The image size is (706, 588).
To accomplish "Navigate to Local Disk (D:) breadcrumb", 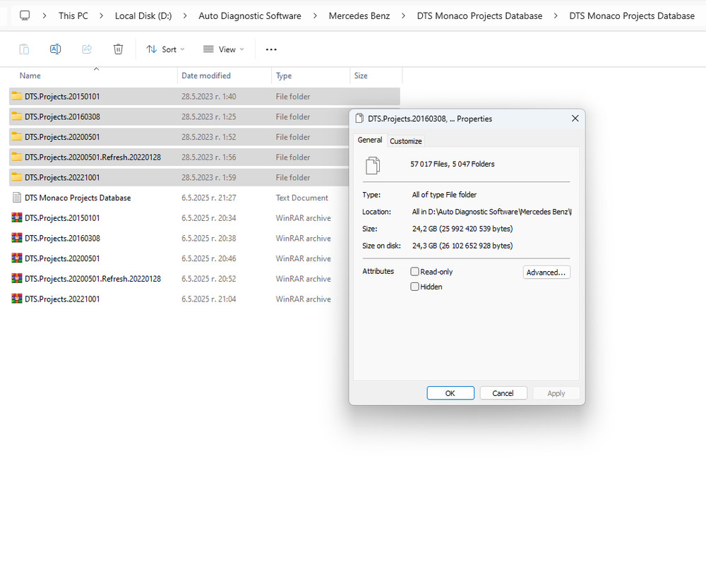I will click(143, 16).
